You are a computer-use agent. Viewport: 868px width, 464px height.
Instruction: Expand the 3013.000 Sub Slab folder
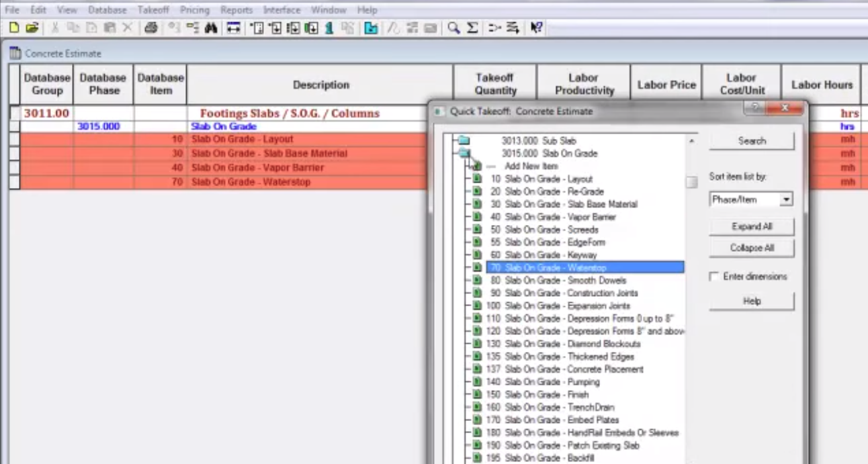(464, 141)
